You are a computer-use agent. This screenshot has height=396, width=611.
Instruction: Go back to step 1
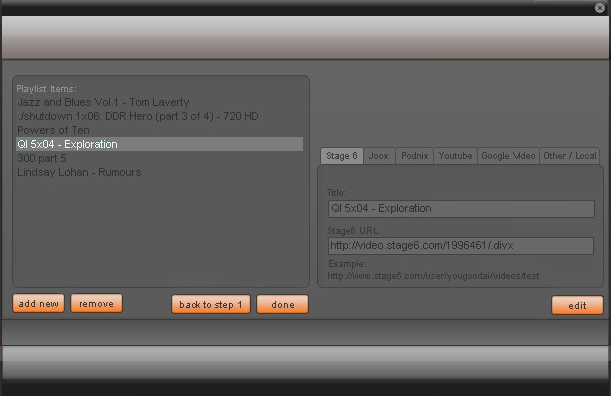point(211,304)
